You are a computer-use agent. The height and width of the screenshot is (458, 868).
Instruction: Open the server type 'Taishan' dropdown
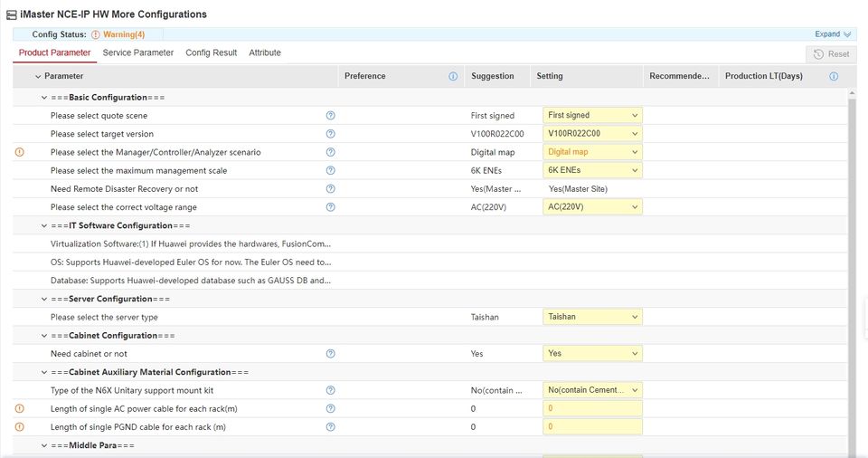[x=592, y=317]
